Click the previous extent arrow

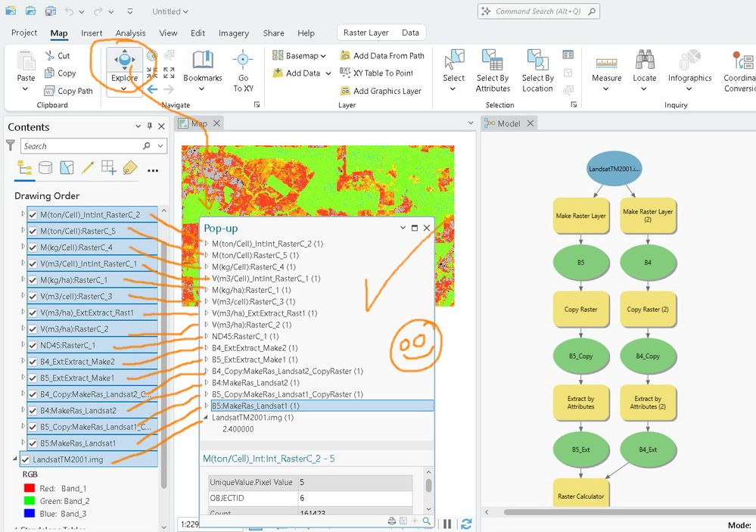tap(152, 89)
